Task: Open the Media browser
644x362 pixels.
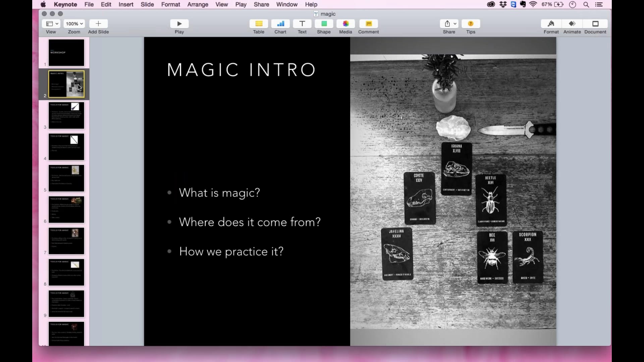Action: 345,24
